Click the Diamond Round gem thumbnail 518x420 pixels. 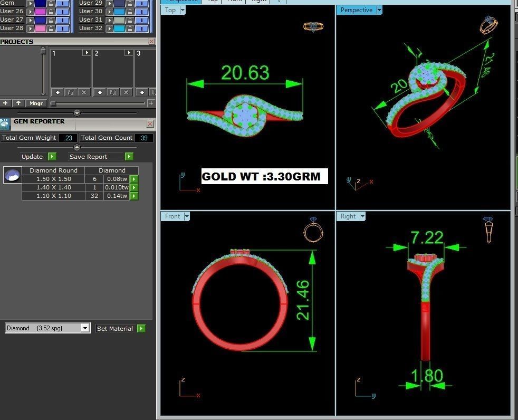[x=13, y=175]
